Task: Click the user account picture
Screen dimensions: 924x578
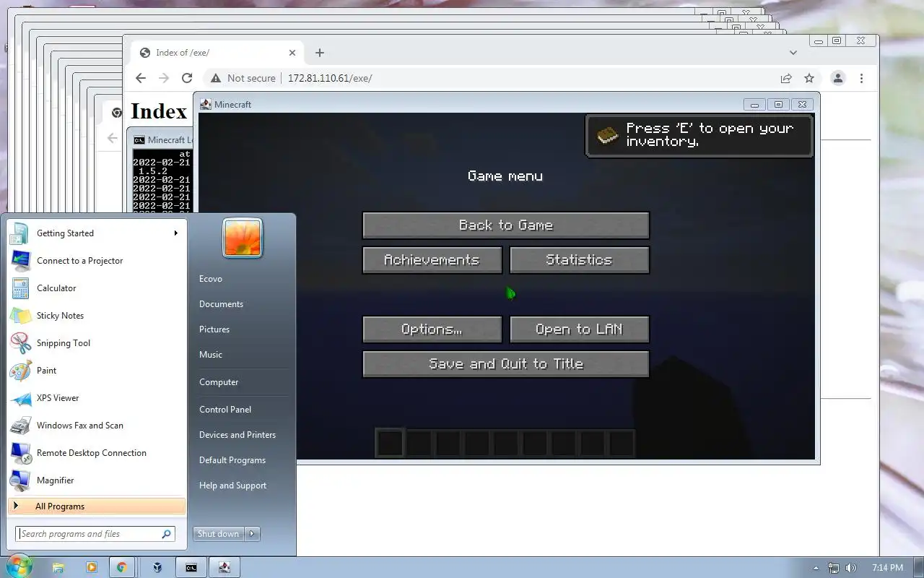Action: click(243, 238)
